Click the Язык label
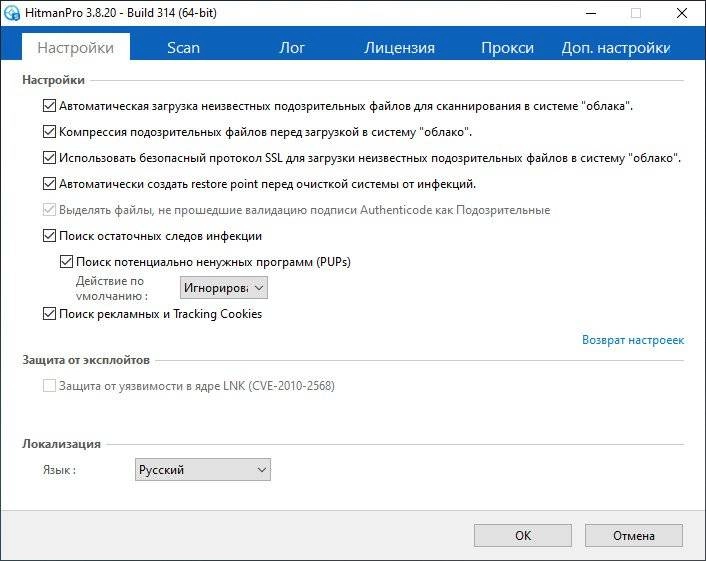The image size is (706, 561). tap(59, 470)
